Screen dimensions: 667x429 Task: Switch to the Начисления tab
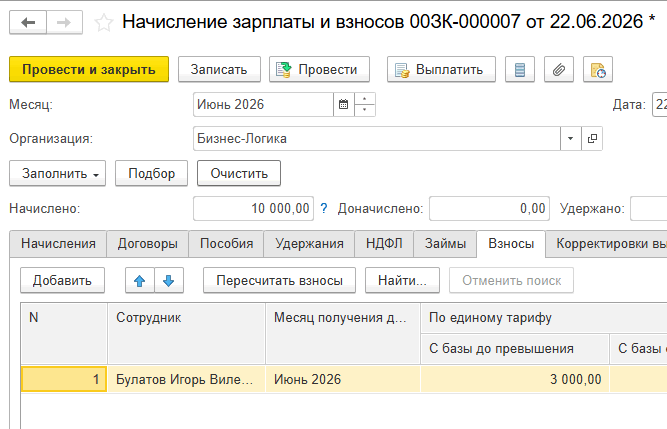[58, 244]
